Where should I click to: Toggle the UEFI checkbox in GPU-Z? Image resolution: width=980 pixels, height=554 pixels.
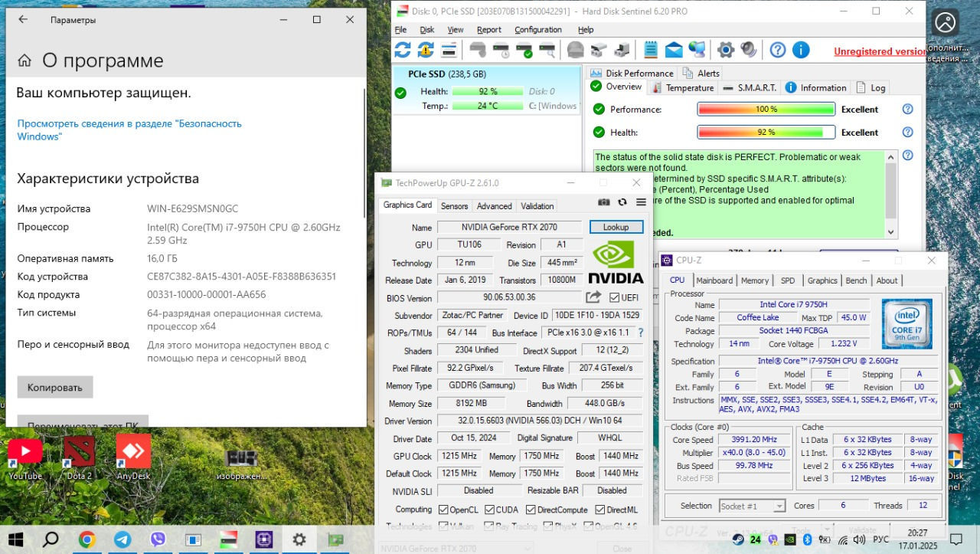(614, 297)
